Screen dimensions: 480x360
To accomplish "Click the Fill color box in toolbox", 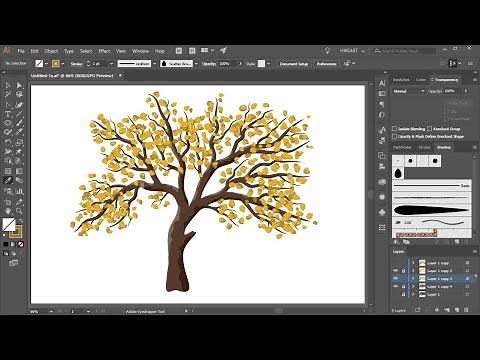I will (x=9, y=225).
